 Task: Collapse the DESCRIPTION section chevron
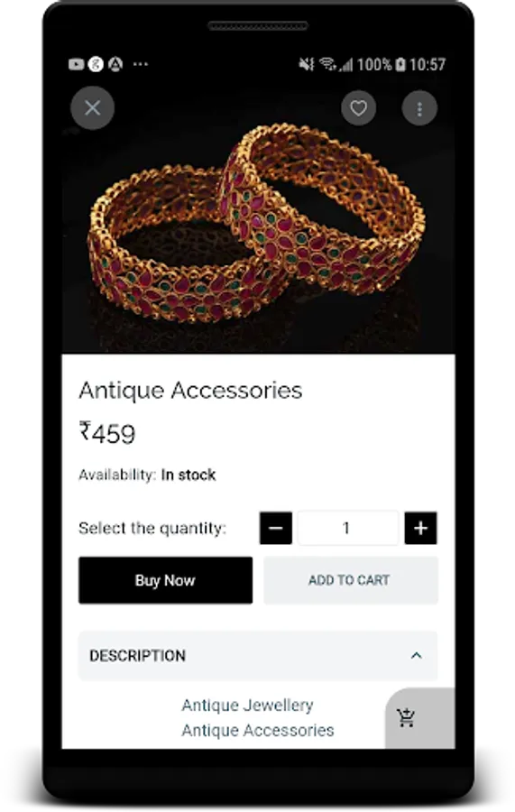[x=416, y=656]
